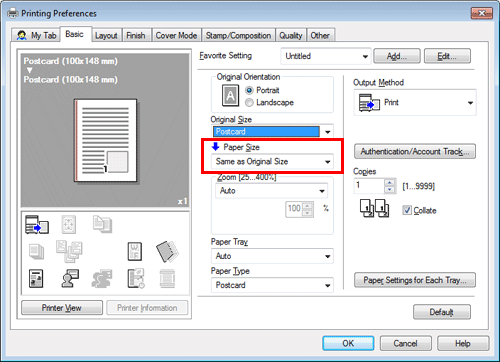Click the tilted booklet binding icon
The width and height of the screenshot is (500, 362).
(x=167, y=251)
